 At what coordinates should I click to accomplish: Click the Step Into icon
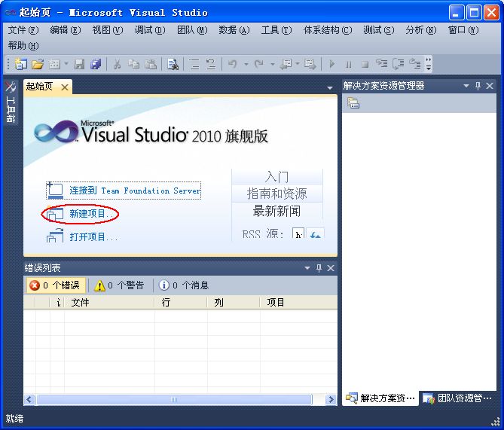tap(382, 63)
